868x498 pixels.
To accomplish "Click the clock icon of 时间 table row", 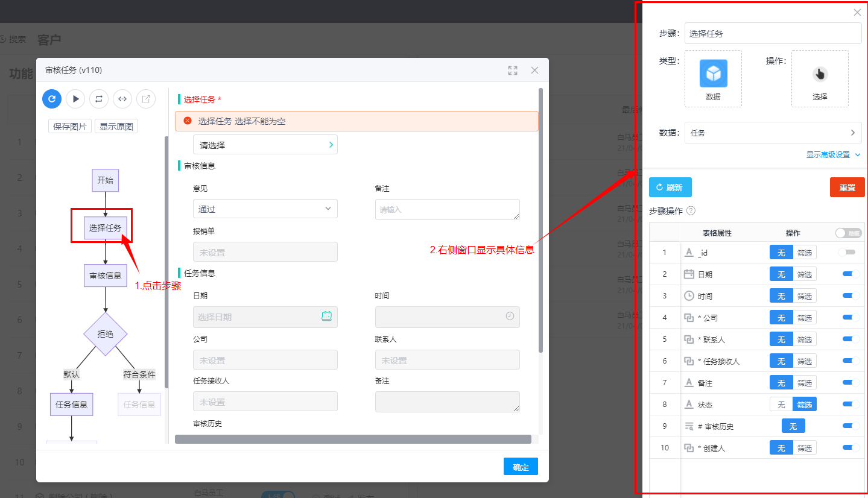I will [689, 296].
